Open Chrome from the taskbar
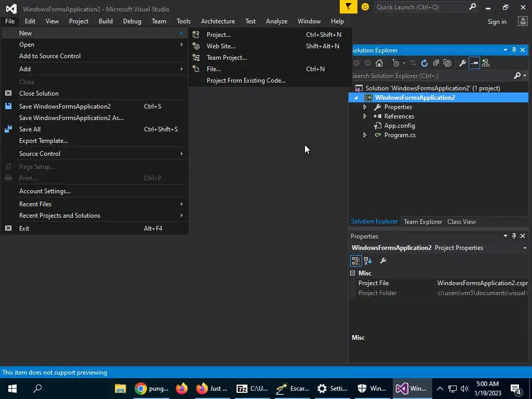The width and height of the screenshot is (532, 399). tap(152, 389)
